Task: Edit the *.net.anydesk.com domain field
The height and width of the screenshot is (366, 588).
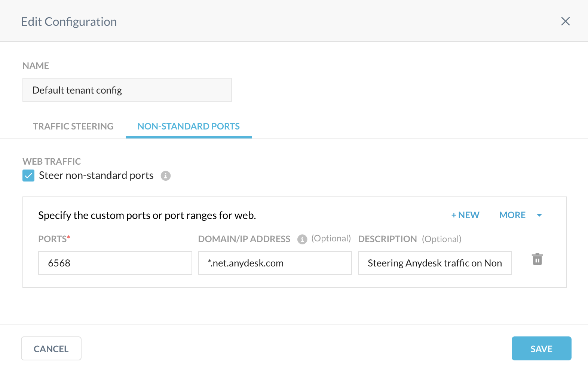Action: [x=275, y=263]
